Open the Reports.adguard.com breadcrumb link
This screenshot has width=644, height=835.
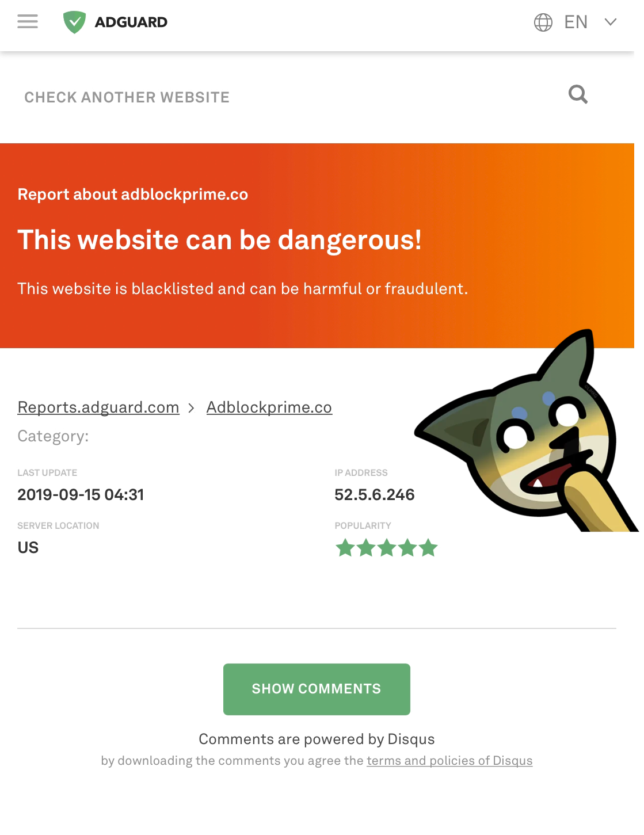(x=98, y=407)
